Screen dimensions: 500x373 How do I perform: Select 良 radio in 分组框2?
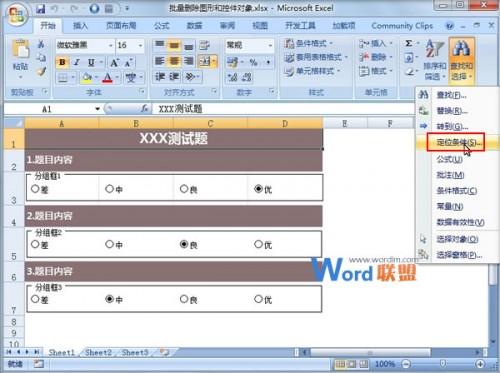(x=184, y=244)
